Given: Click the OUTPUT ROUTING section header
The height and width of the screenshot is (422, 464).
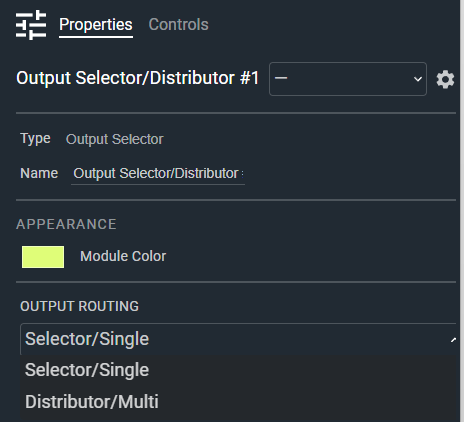Looking at the screenshot, I should [x=79, y=306].
